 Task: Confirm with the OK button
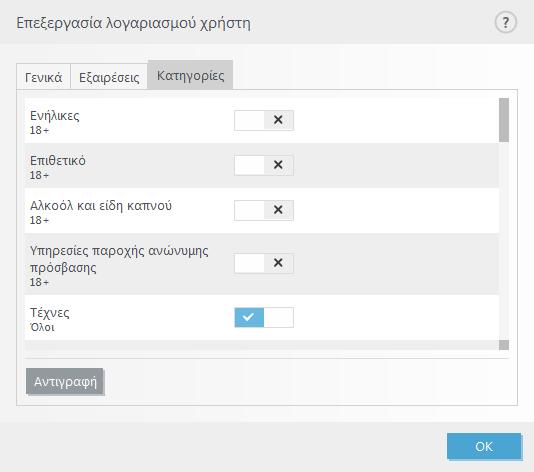484,446
